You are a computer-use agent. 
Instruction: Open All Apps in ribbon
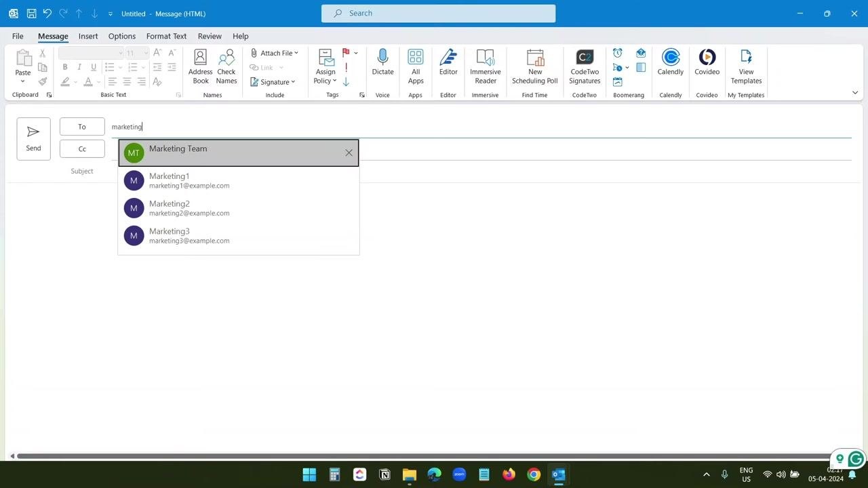click(416, 66)
